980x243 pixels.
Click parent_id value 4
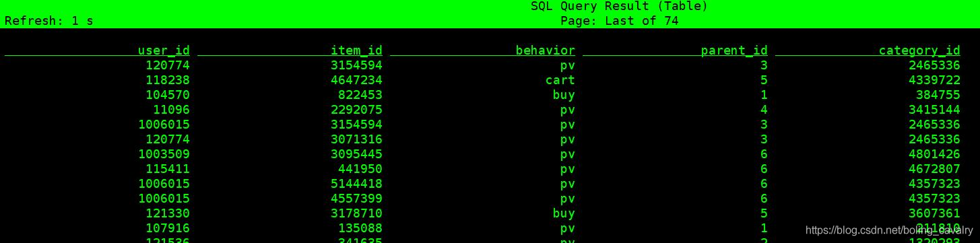point(764,110)
